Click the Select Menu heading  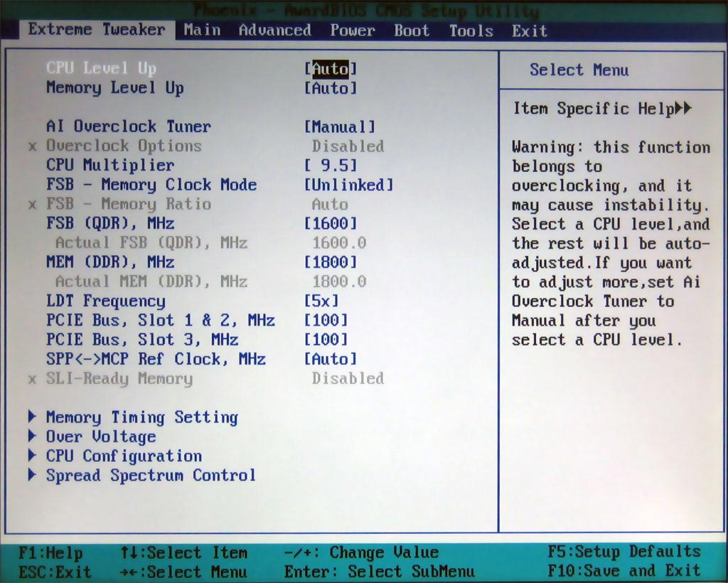pyautogui.click(x=579, y=70)
